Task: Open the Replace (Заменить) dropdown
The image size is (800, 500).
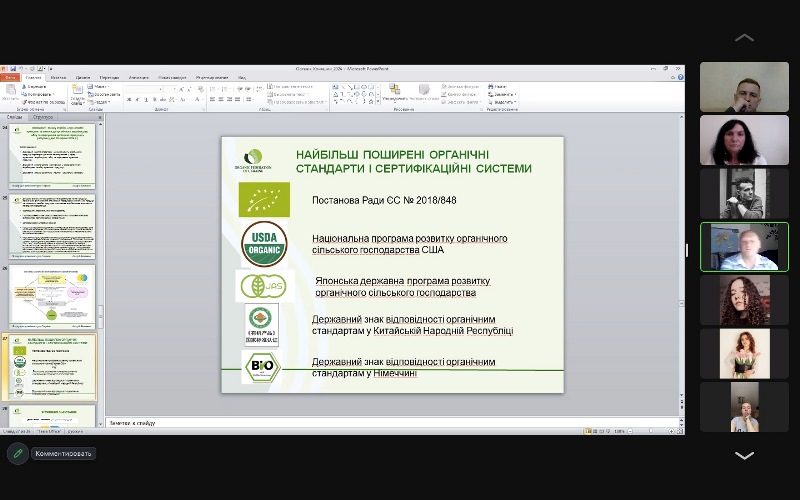Action: [503, 94]
